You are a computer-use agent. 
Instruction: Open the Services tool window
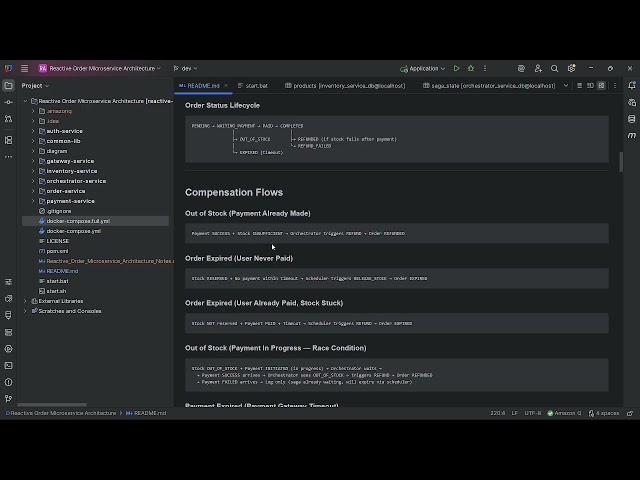(x=8, y=349)
